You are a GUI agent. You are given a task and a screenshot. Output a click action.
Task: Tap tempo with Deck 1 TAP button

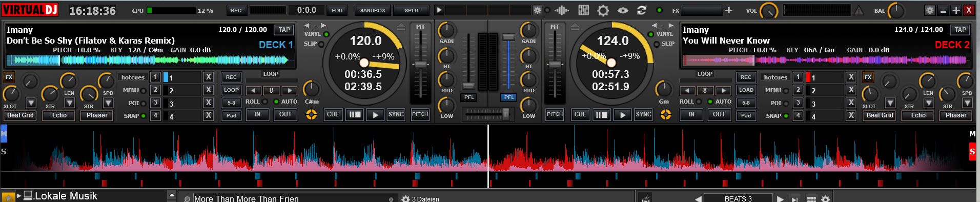coord(284,30)
